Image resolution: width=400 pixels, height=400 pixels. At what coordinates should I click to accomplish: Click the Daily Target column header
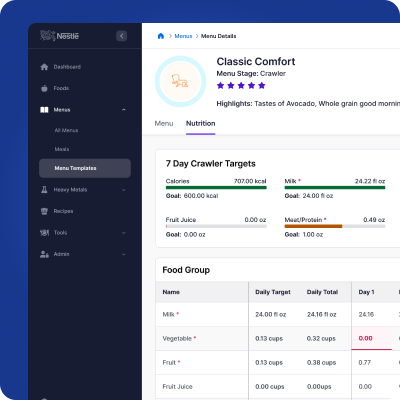click(x=273, y=292)
